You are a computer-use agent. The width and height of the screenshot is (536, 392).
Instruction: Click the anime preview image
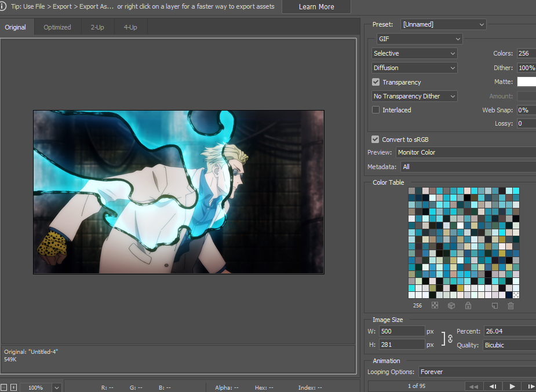[178, 192]
